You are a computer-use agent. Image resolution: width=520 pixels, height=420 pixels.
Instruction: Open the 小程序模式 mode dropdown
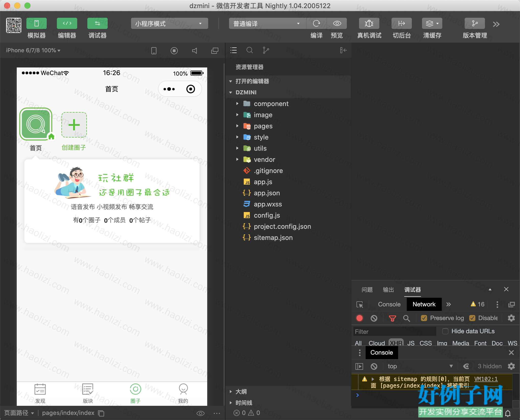tap(169, 24)
